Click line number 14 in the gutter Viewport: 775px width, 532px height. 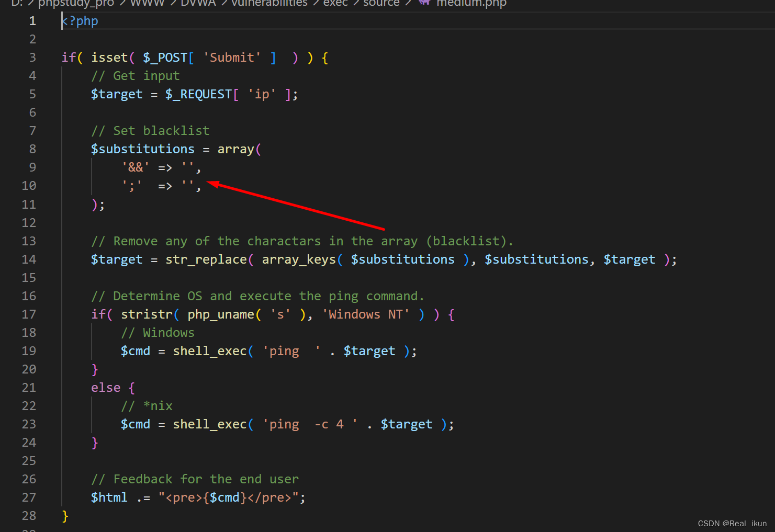point(29,259)
